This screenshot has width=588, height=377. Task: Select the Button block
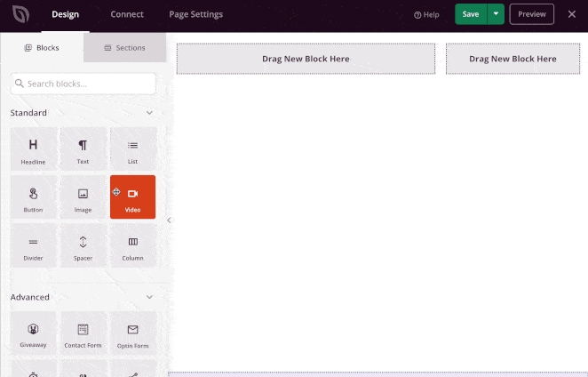(34, 197)
